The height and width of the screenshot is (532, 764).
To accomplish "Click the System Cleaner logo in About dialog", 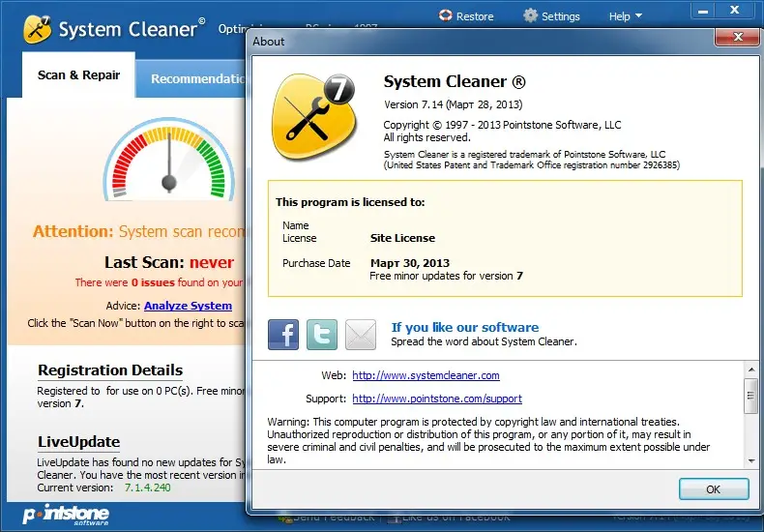I will [313, 117].
